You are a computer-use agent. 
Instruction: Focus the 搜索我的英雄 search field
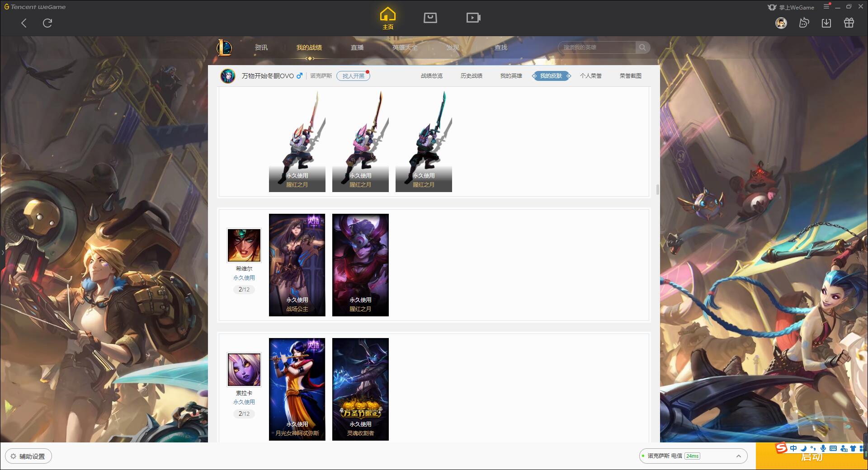point(597,47)
